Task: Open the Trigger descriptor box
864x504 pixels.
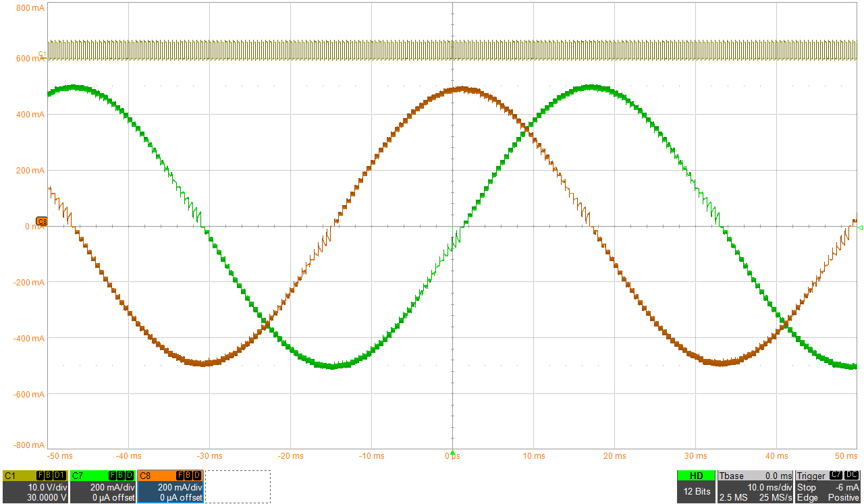Action: point(828,486)
